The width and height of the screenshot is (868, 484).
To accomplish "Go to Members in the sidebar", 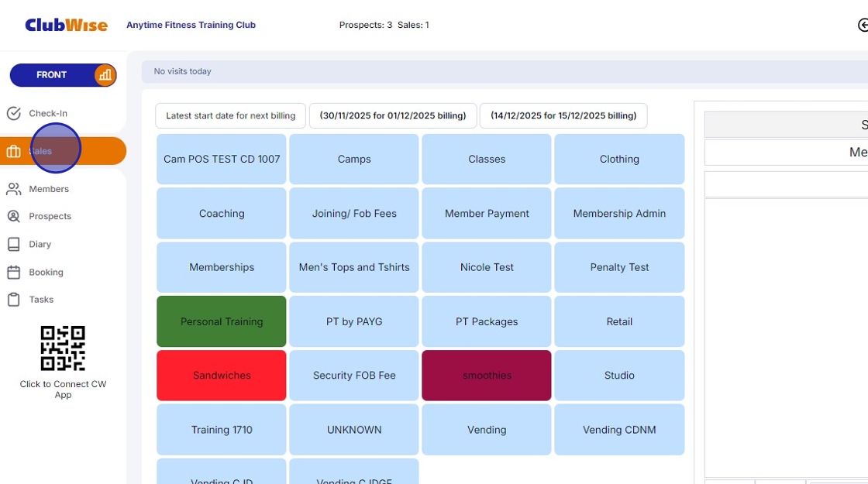I will point(49,189).
